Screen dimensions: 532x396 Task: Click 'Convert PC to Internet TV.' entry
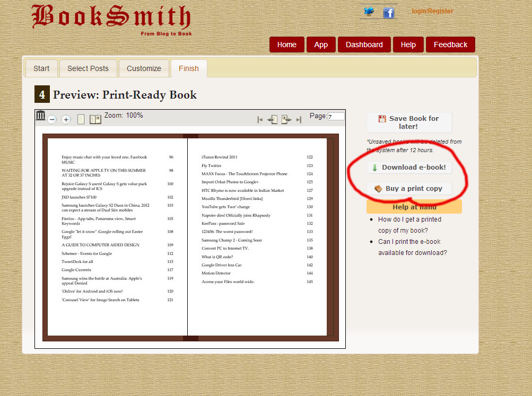coord(225,249)
